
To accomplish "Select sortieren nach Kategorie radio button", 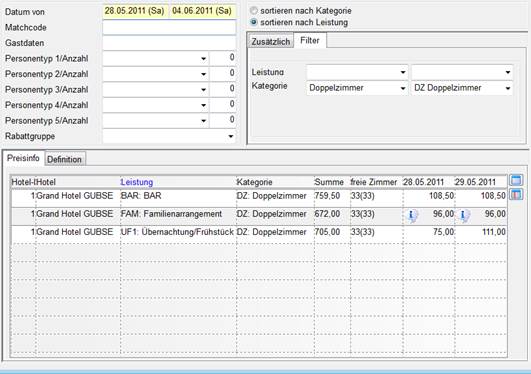I will pos(253,11).
